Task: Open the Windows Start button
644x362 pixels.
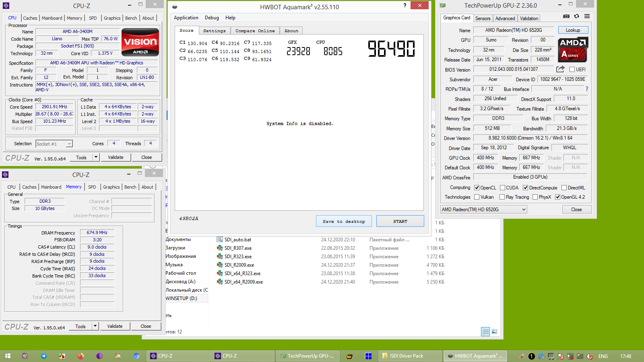Action: click(x=8, y=356)
